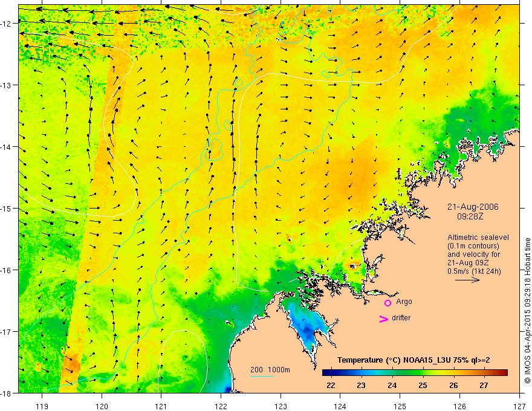The height and width of the screenshot is (411, 532).
Task: Click the latitude axis label -14
Action: 6,147
